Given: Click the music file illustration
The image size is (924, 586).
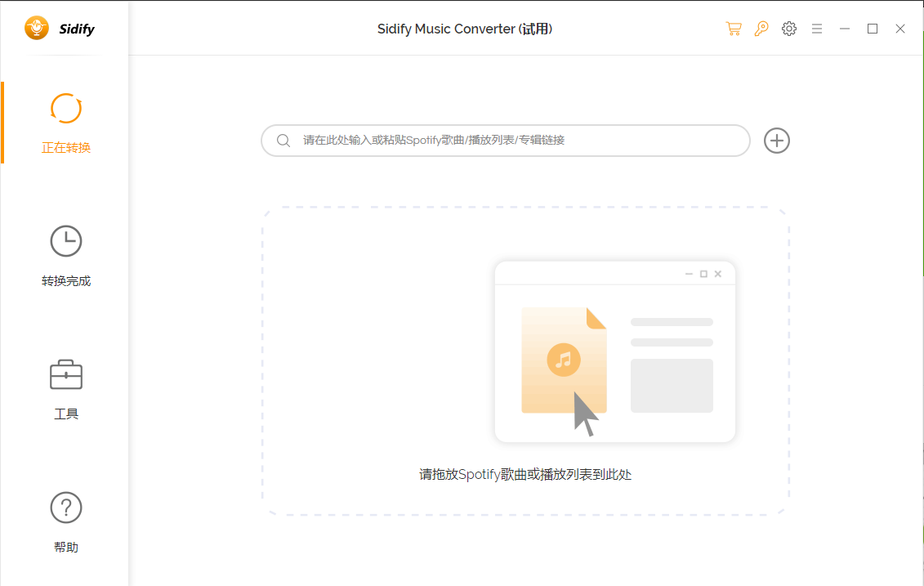Looking at the screenshot, I should pos(564,360).
